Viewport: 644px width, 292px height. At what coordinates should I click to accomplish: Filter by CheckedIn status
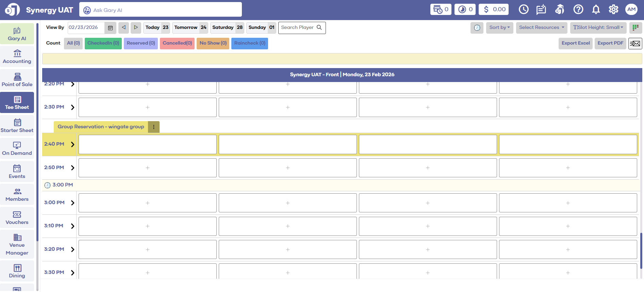point(103,43)
